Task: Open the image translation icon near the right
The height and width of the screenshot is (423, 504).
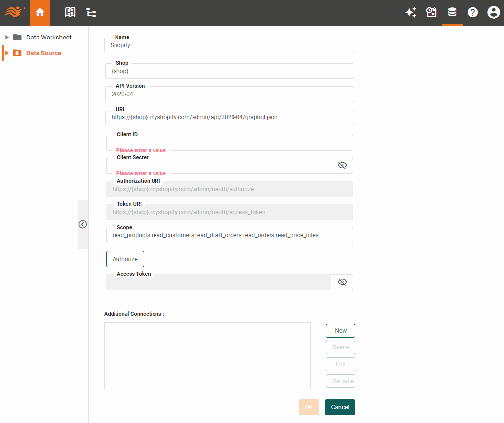Action: pos(431,12)
